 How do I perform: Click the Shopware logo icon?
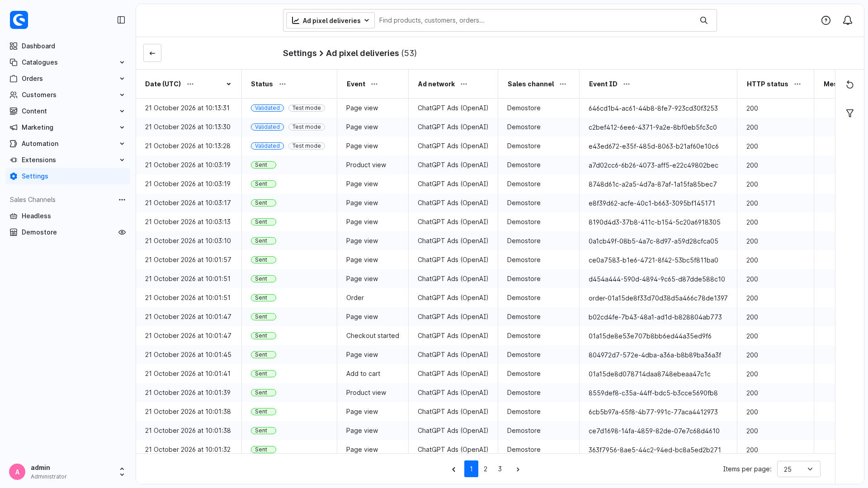coord(19,20)
